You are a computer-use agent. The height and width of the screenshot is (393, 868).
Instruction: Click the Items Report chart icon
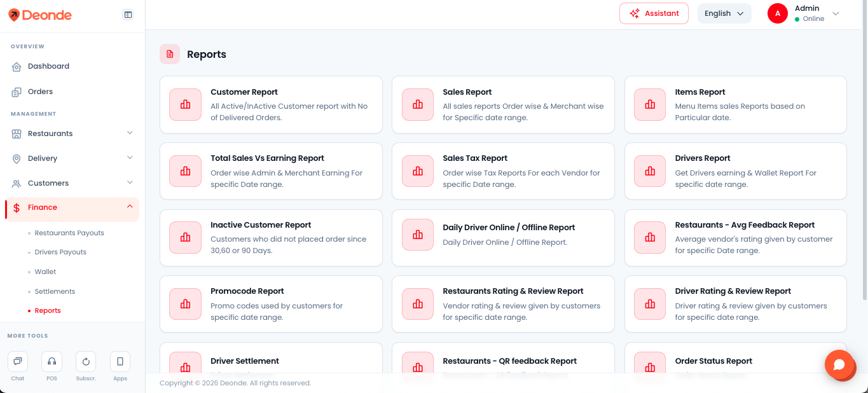[x=650, y=104]
